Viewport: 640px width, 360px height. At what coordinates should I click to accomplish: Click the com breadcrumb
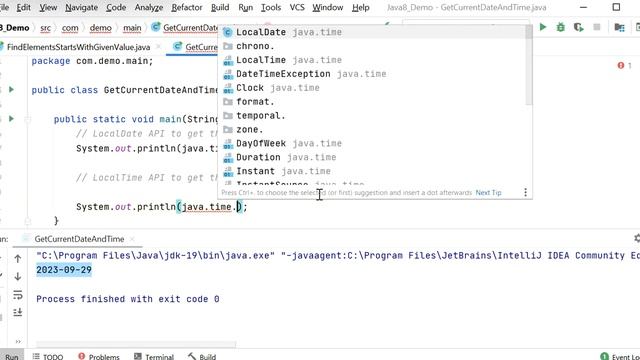pos(70,28)
